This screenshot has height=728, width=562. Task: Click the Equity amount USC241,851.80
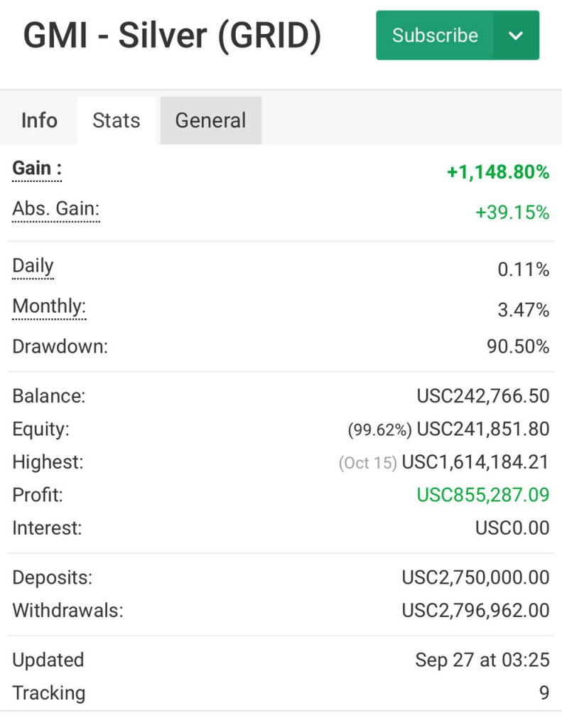click(x=482, y=429)
